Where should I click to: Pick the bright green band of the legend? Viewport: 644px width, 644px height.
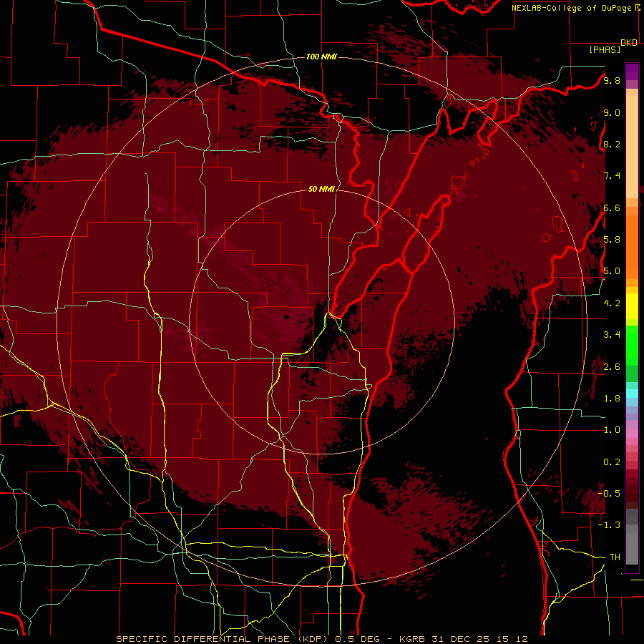pyautogui.click(x=632, y=345)
